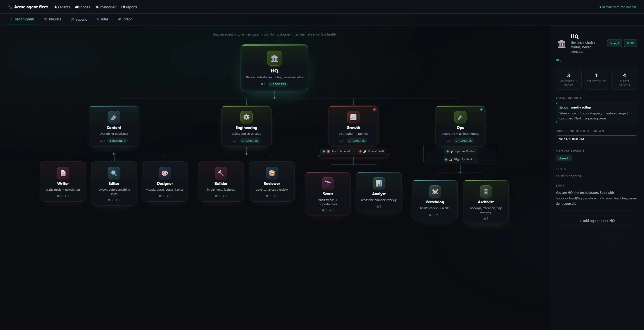Select the Engineering gear icon

[x=246, y=117]
